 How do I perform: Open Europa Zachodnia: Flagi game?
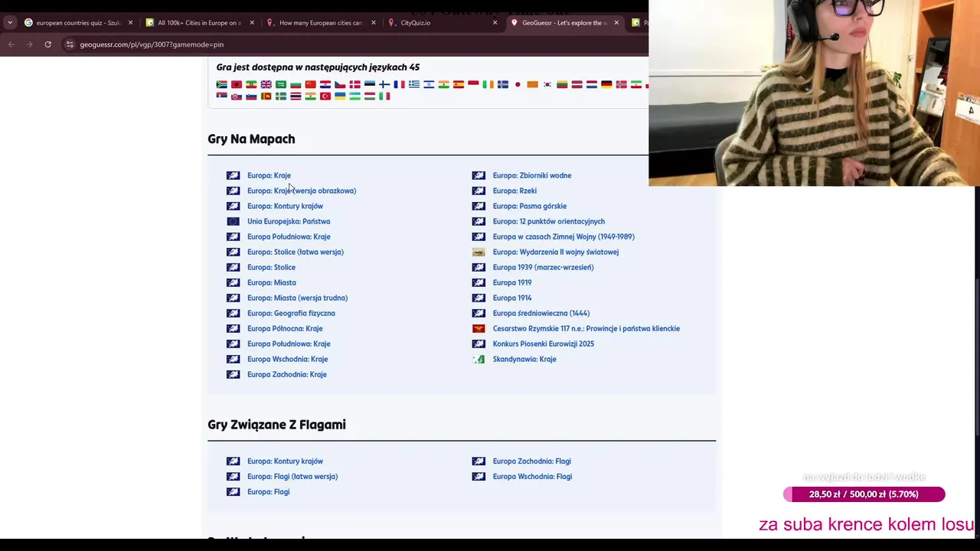pyautogui.click(x=532, y=461)
